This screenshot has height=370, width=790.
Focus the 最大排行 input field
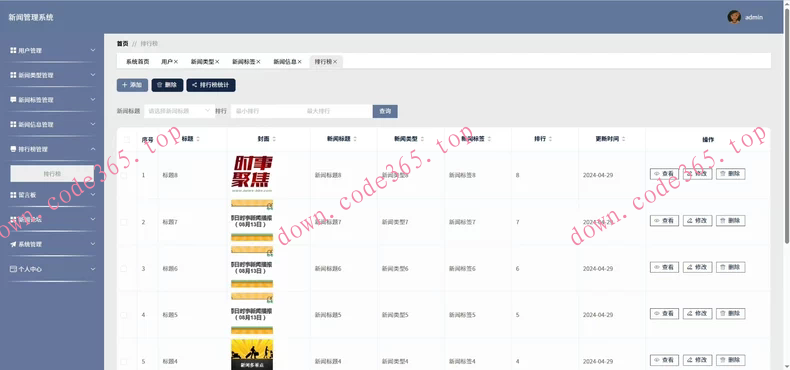pyautogui.click(x=337, y=111)
